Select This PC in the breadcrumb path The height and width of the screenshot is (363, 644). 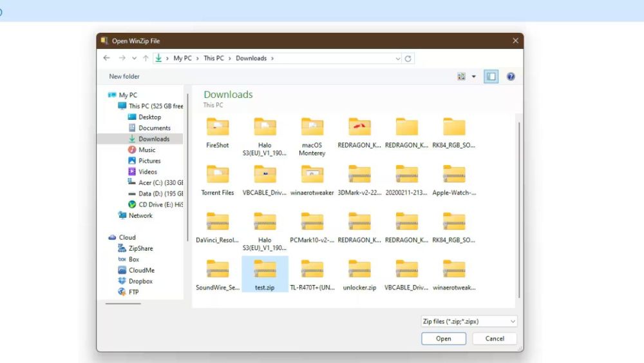click(x=214, y=59)
